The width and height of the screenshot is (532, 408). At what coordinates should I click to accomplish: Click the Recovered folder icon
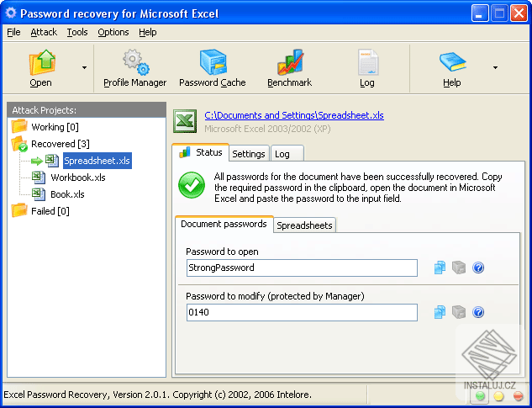(x=19, y=144)
